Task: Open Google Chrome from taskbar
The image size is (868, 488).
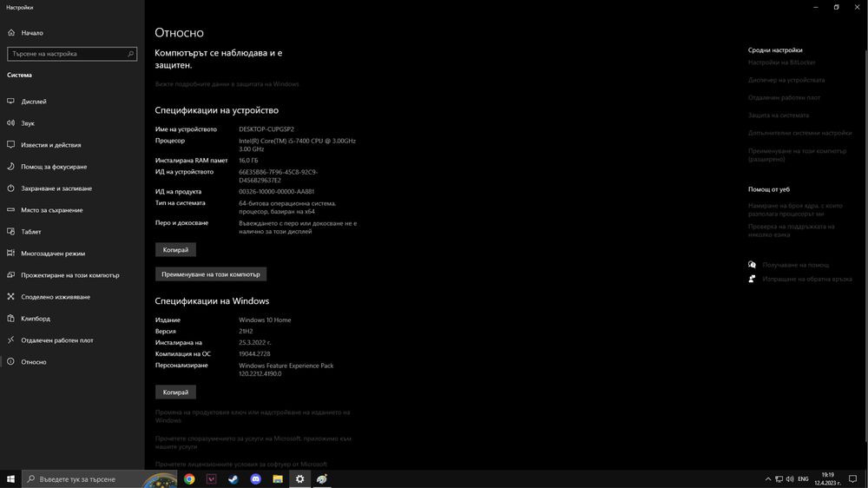Action: pos(189,479)
